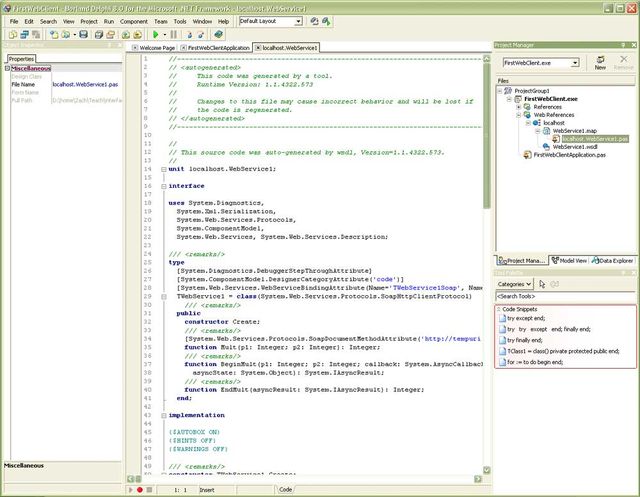Click the Save toolbar icon
The width and height of the screenshot is (640, 497).
pos(84,35)
